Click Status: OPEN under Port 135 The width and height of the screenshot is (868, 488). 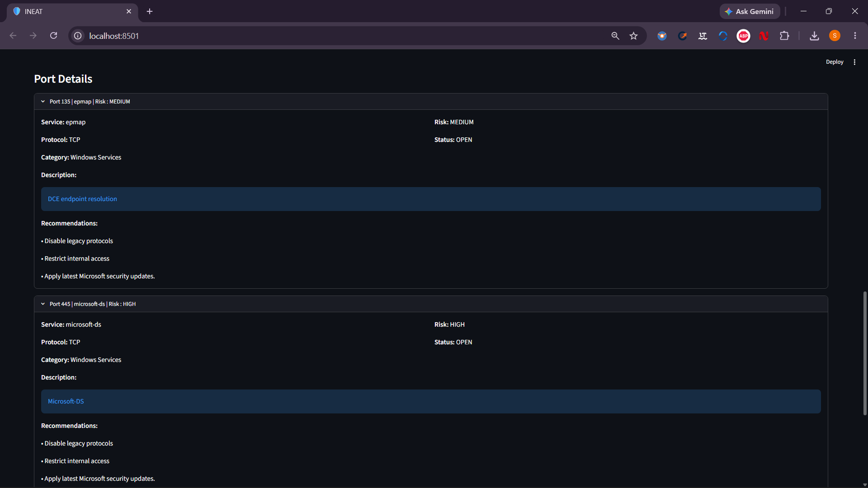[x=453, y=140]
